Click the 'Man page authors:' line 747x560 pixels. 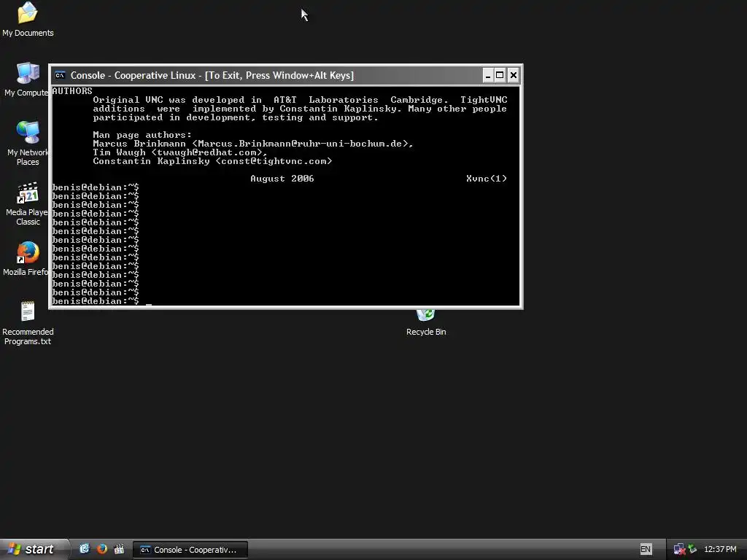tap(142, 135)
